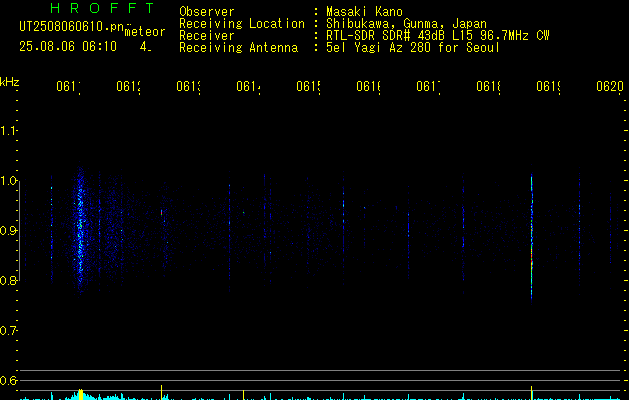Viewport: 629px width, 400px height.
Task: Select the location Shibukawa, Gunma, Japan
Action: (406, 24)
